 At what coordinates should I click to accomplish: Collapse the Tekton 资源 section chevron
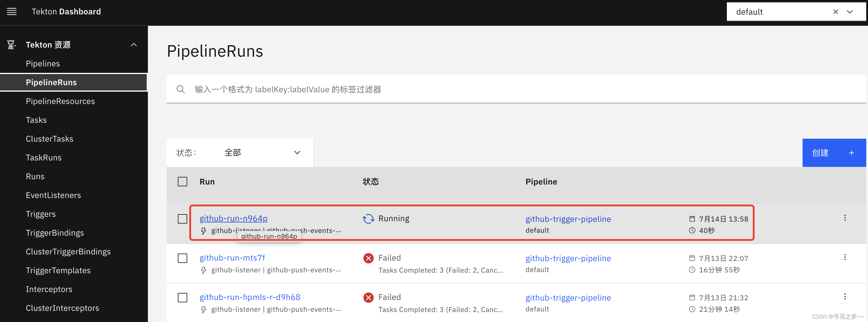[134, 45]
